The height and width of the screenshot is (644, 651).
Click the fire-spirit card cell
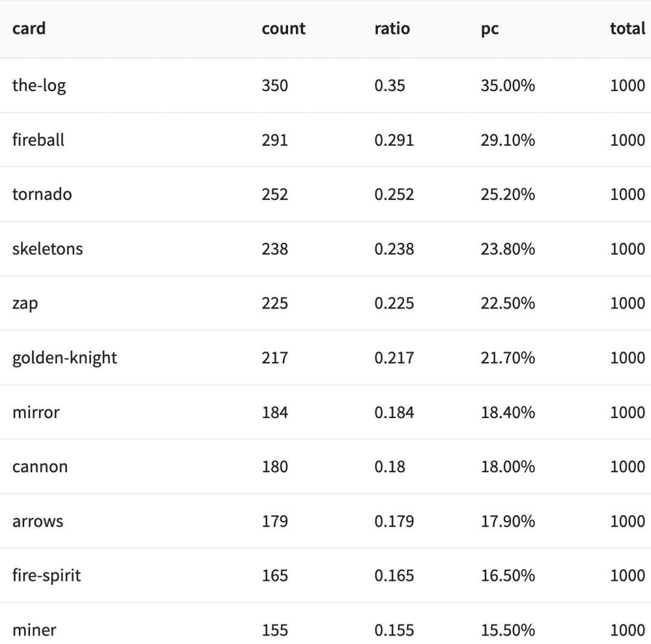click(46, 575)
